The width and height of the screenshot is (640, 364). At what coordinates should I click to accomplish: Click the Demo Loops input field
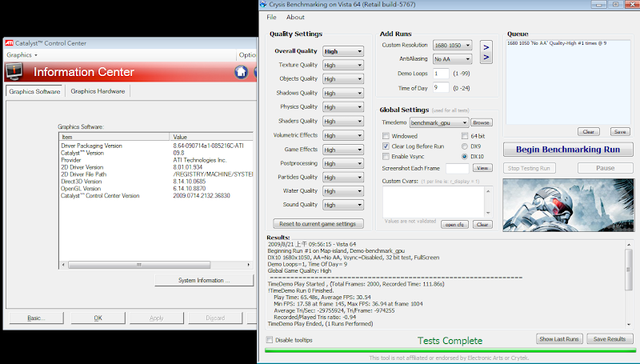[x=441, y=74]
